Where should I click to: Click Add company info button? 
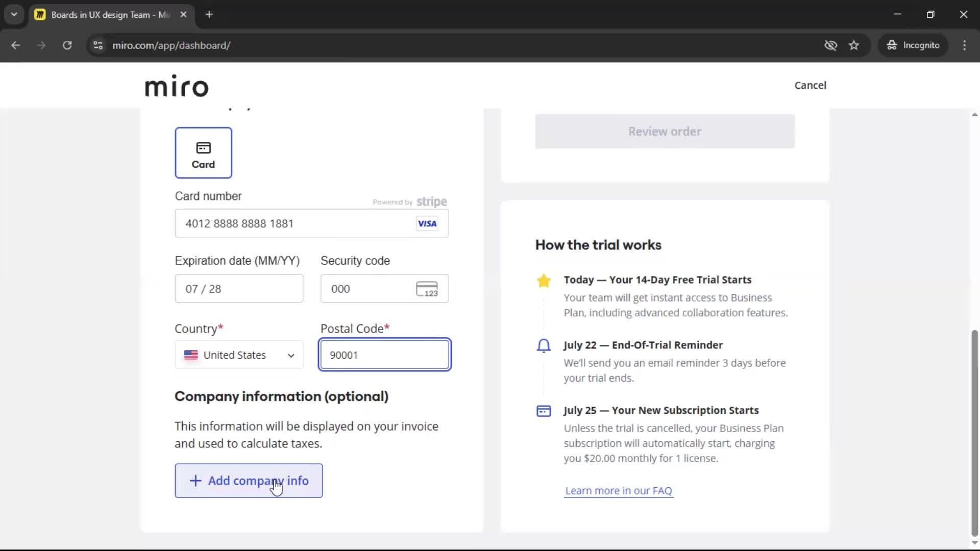pyautogui.click(x=249, y=481)
